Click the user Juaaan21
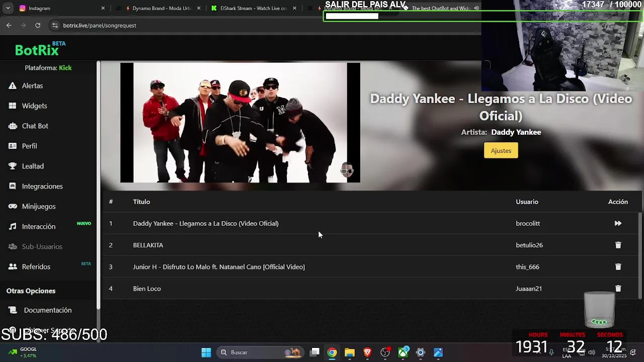This screenshot has width=644, height=362. point(529,289)
